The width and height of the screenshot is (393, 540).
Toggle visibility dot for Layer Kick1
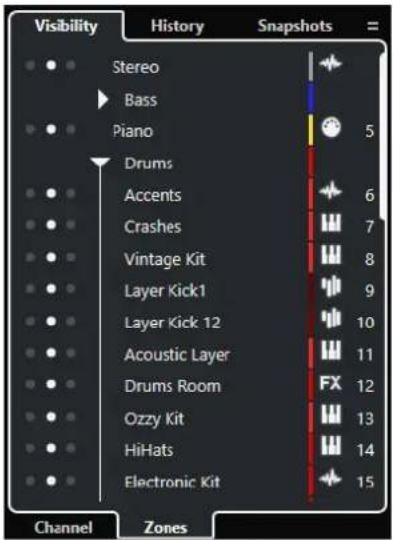point(51,289)
